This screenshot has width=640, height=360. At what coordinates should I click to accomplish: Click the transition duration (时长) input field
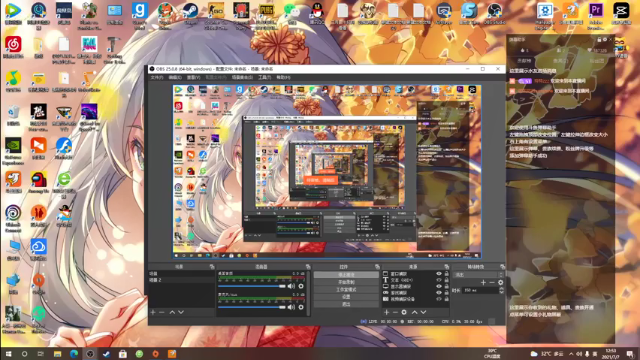click(480, 290)
